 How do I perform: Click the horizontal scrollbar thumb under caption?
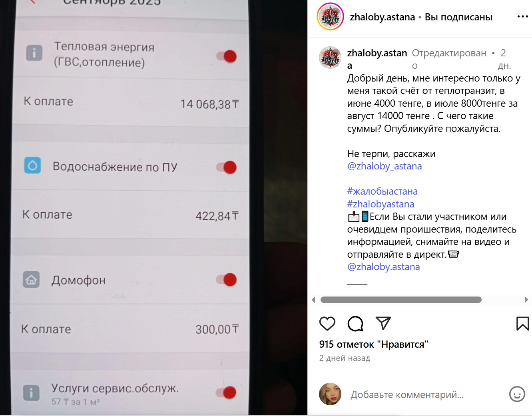(x=401, y=300)
